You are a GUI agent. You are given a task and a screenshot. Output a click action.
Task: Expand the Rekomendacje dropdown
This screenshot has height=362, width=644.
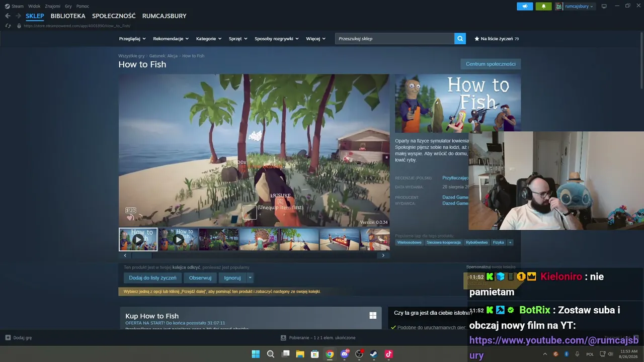(x=171, y=39)
